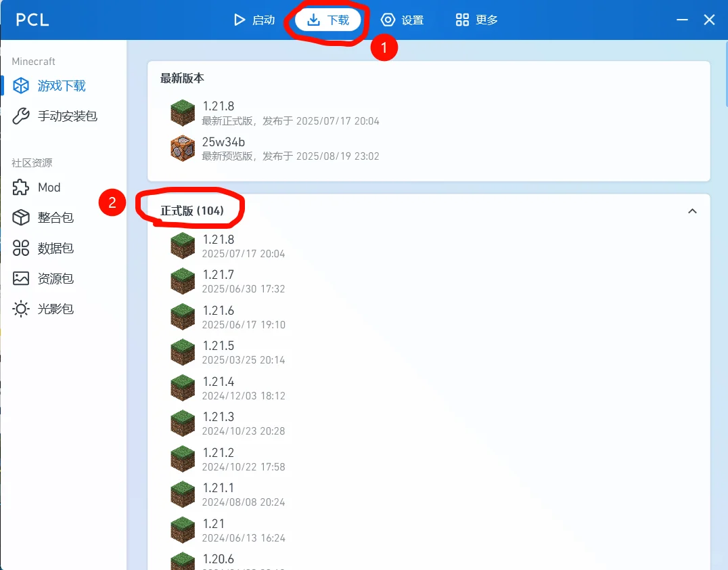Choose version 1.21.4 from the list
The image size is (728, 570).
[429, 389]
